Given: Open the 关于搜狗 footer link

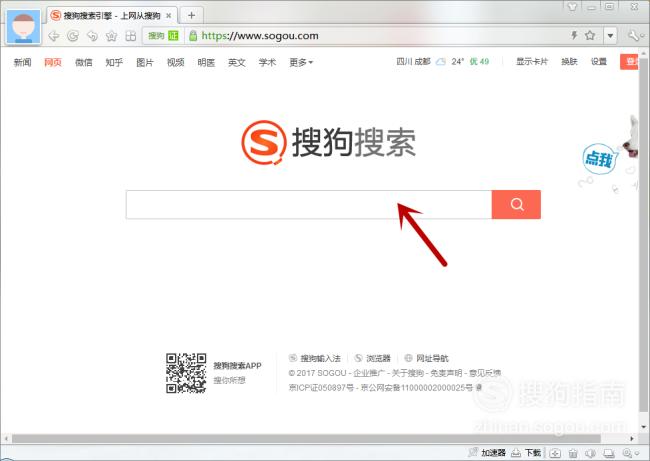Looking at the screenshot, I should [x=407, y=373].
